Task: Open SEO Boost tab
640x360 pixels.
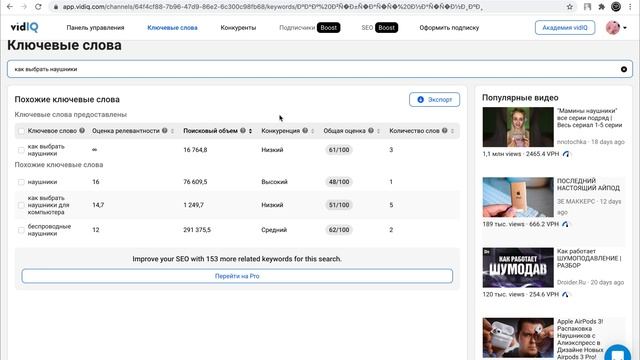Action: (x=380, y=28)
